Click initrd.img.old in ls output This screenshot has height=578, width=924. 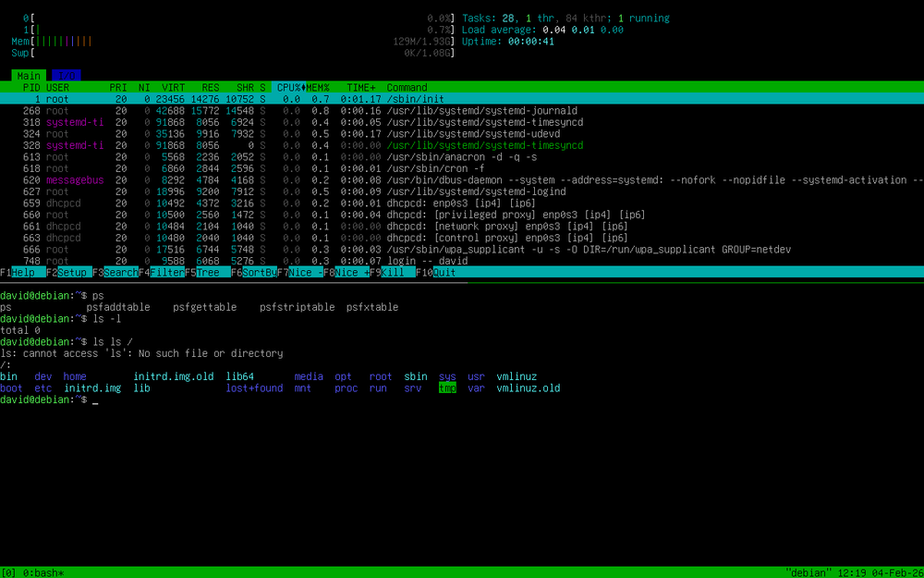174,376
